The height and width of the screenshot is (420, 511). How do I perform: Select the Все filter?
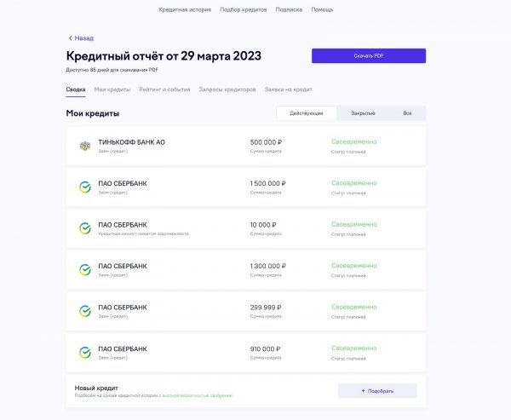point(407,113)
